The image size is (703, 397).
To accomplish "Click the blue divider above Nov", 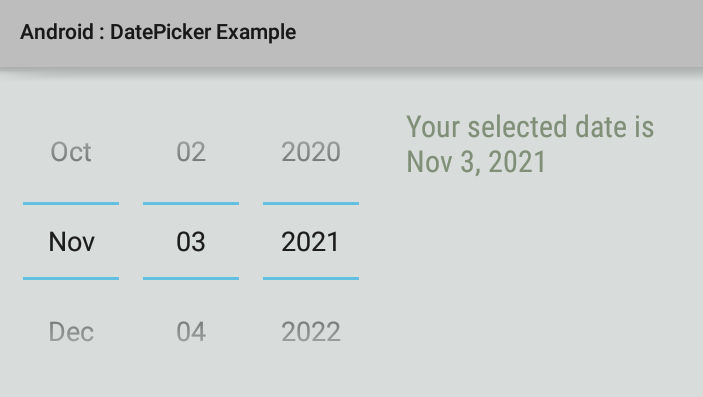I will tap(71, 204).
